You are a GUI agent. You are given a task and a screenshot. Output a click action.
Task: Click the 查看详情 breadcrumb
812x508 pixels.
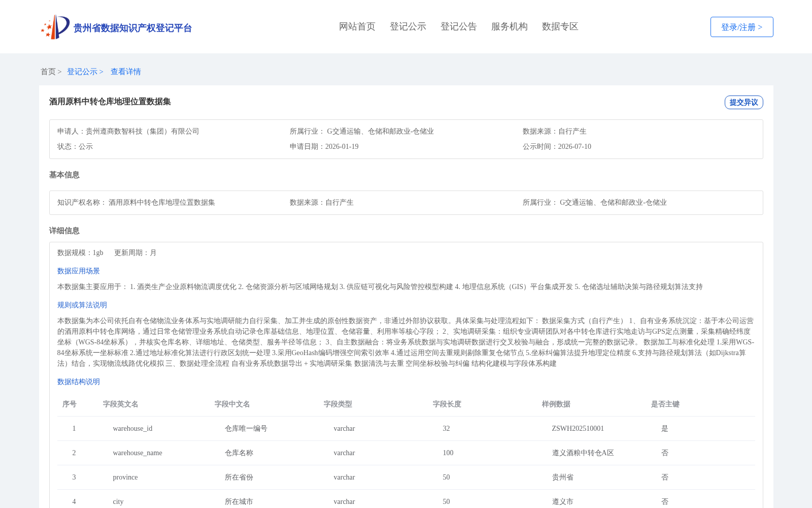[126, 72]
